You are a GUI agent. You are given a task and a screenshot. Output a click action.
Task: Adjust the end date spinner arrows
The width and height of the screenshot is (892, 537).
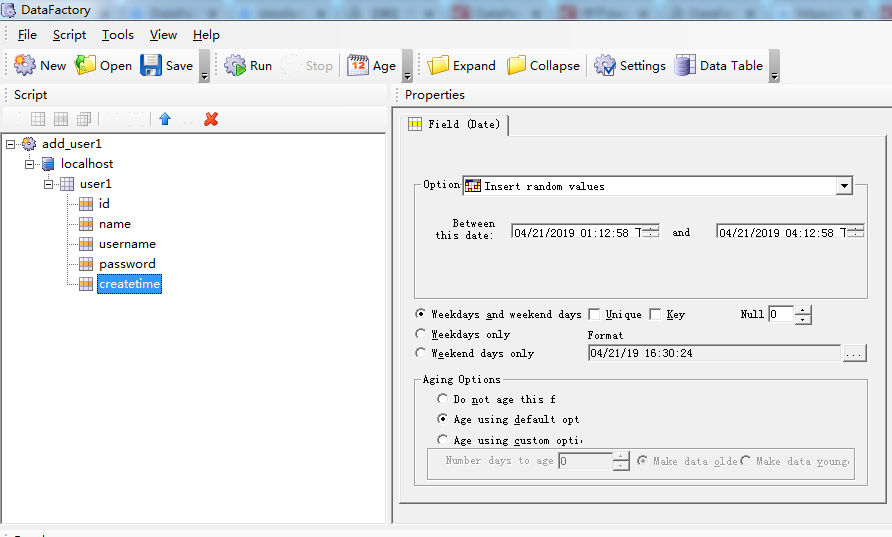coord(856,231)
